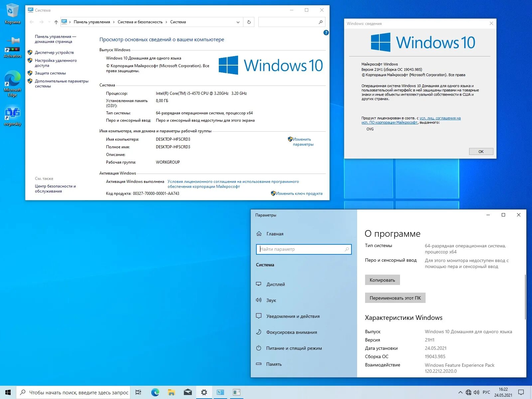Click OK in the Windows сведения dialog

pyautogui.click(x=481, y=152)
